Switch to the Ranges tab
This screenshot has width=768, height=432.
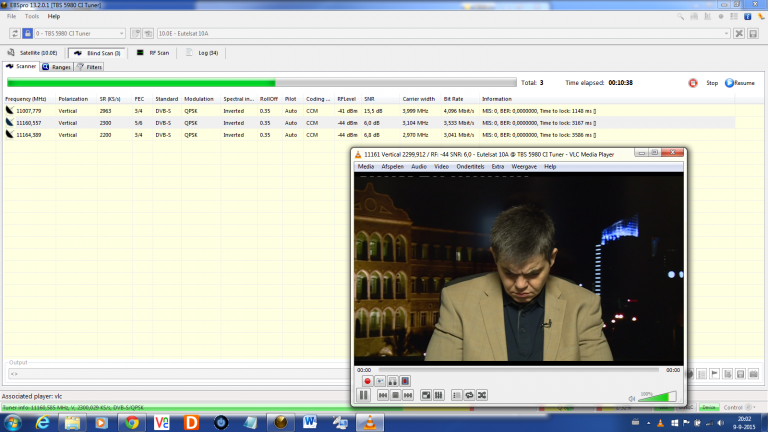point(57,67)
